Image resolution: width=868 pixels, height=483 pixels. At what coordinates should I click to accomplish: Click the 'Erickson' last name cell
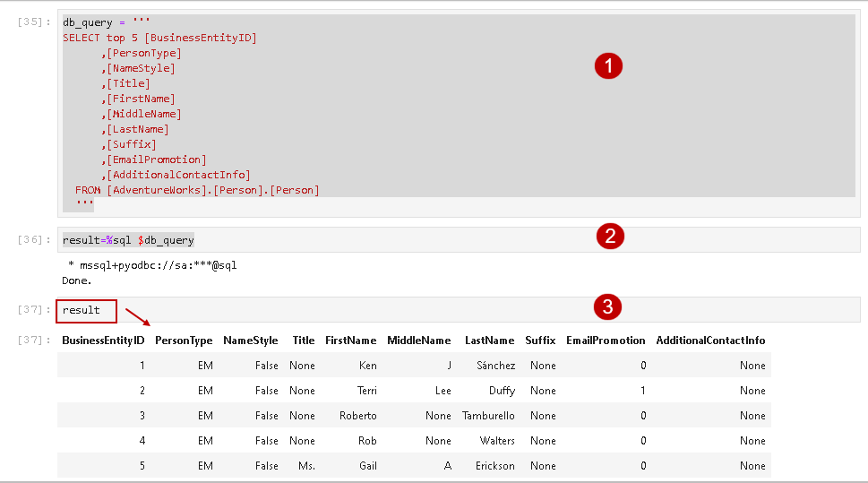coord(495,466)
